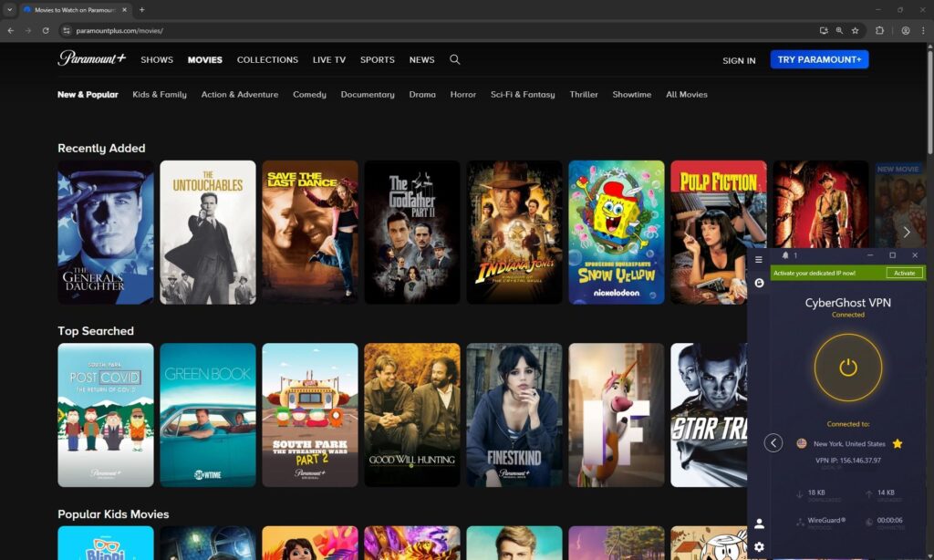934x560 pixels.
Task: Open Green Book poster
Action: tap(208, 415)
